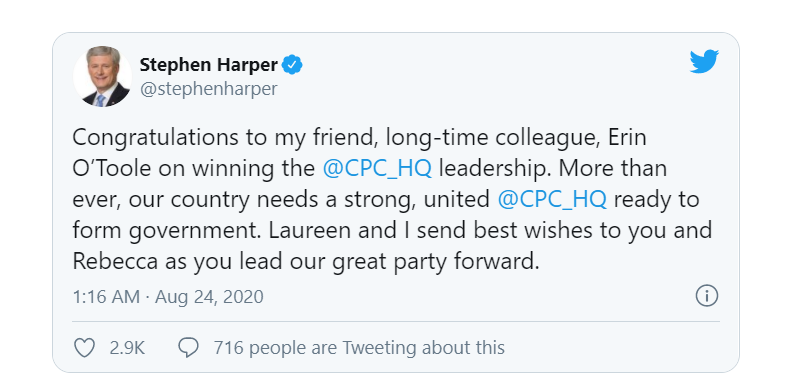Open the @CPC_HQ mention after 'united'

[552, 200]
